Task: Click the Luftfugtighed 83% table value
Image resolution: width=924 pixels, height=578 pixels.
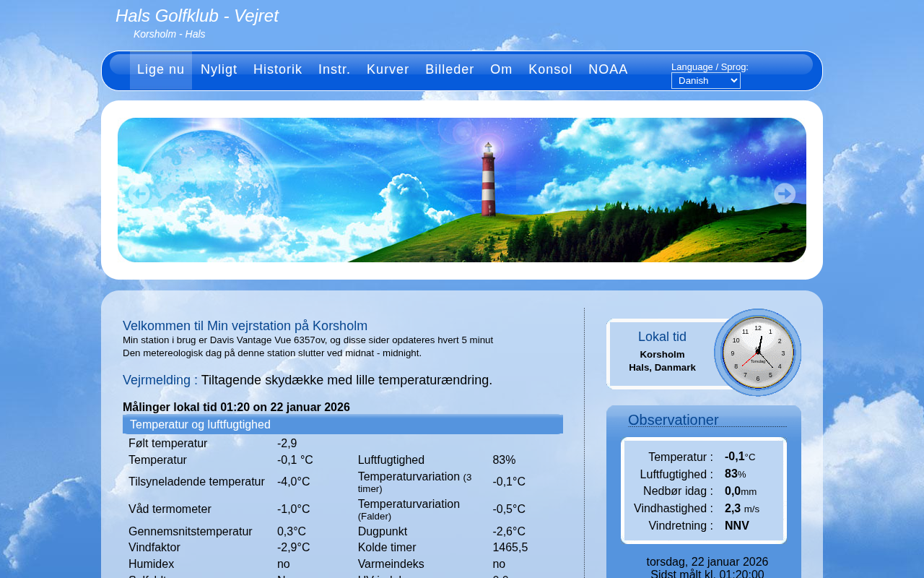Action: point(504,460)
